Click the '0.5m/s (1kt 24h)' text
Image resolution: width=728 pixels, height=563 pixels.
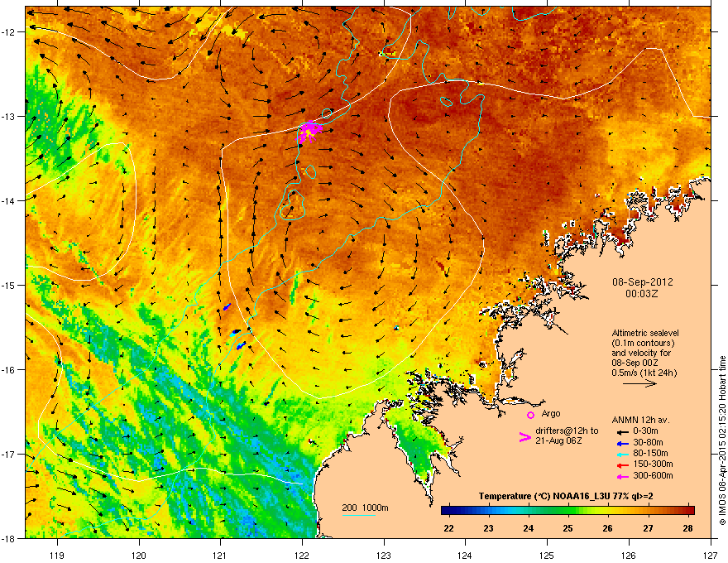[644, 373]
